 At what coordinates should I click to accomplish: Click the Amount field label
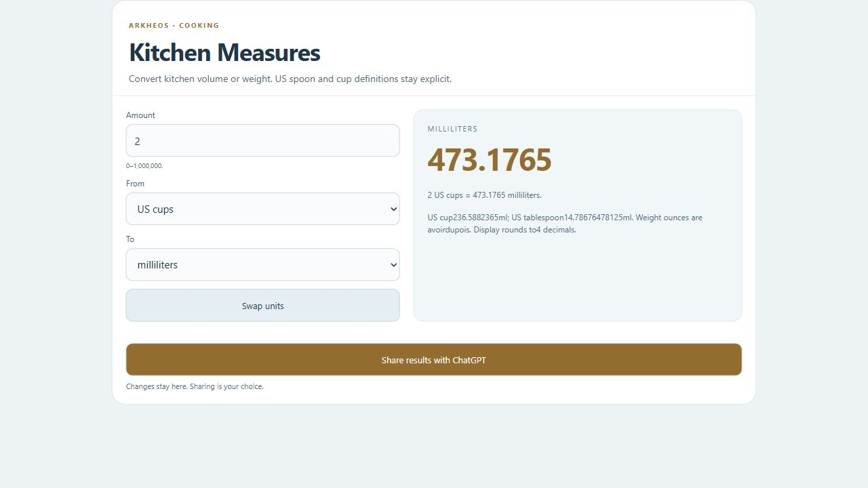click(x=140, y=115)
